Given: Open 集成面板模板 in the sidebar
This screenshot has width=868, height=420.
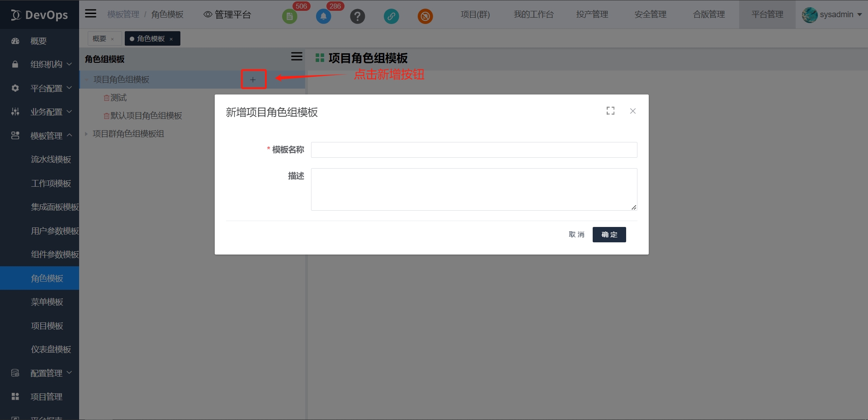Looking at the screenshot, I should (x=55, y=207).
